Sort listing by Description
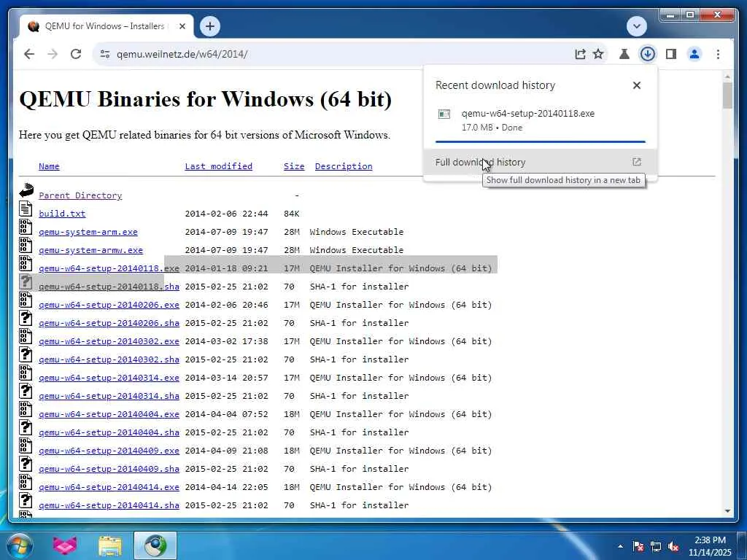747x560 pixels. point(344,166)
